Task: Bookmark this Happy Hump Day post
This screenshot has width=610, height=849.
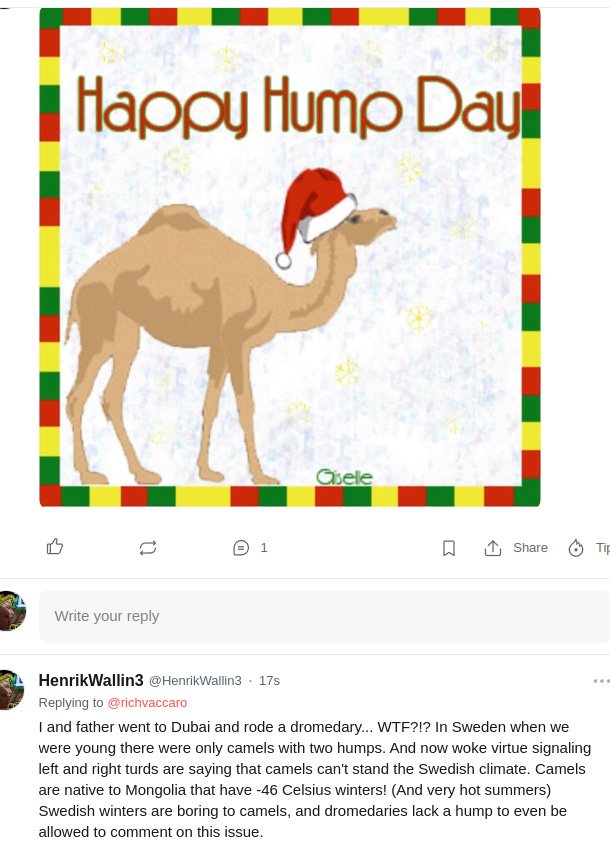Action: pos(449,548)
